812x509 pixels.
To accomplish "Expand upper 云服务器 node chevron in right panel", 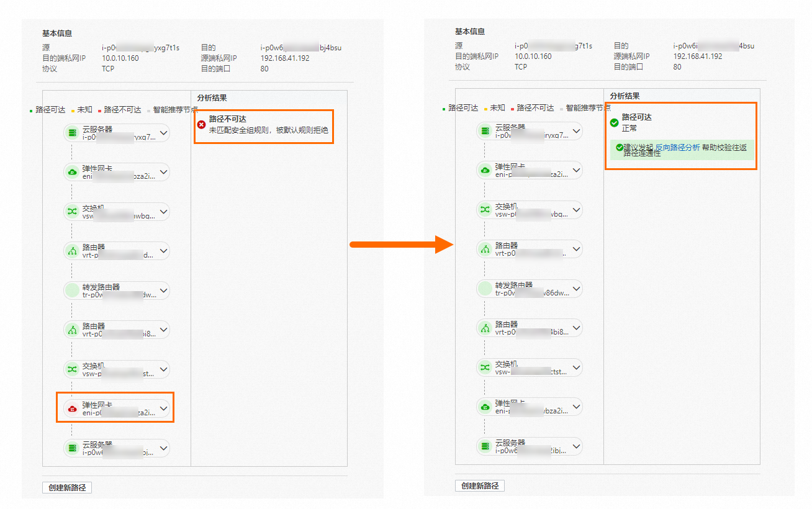I will tap(577, 131).
